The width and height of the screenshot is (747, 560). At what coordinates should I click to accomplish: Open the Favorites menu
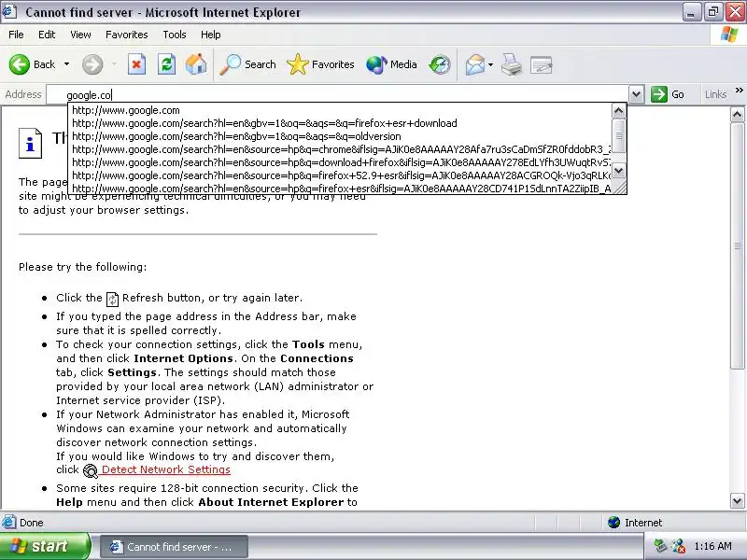127,35
